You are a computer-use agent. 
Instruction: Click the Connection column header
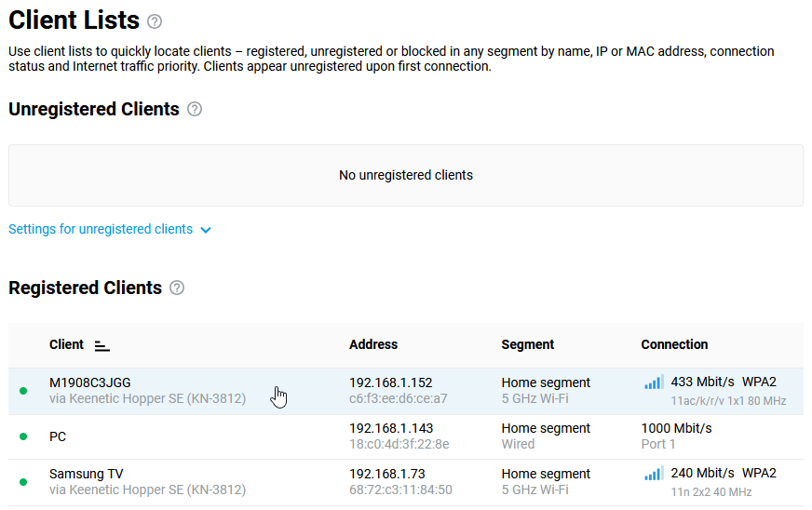pos(674,344)
